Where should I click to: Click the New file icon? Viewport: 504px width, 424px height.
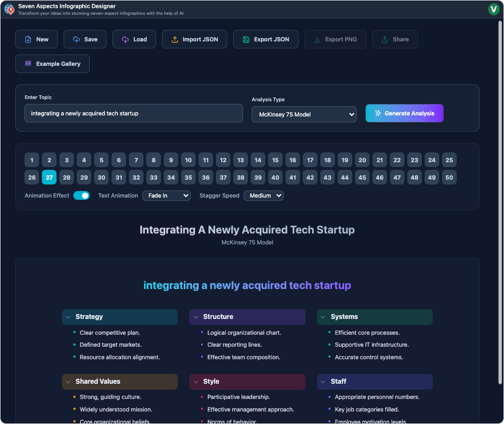coord(28,40)
